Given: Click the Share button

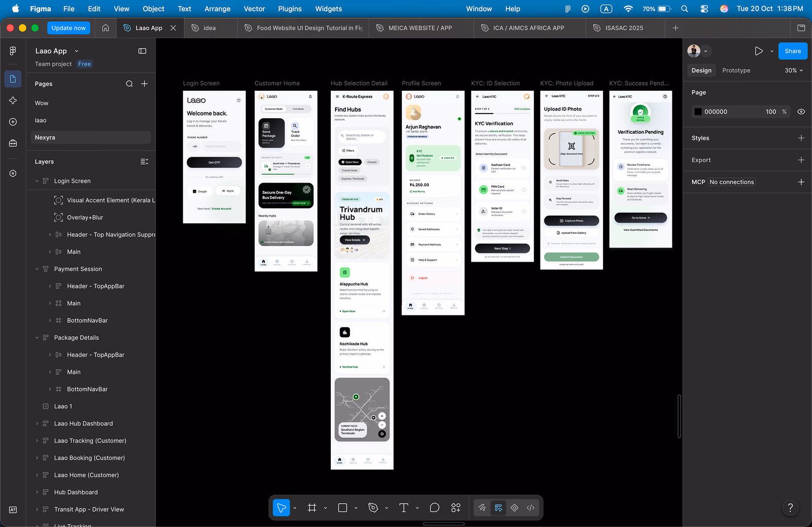Looking at the screenshot, I should click(x=793, y=51).
